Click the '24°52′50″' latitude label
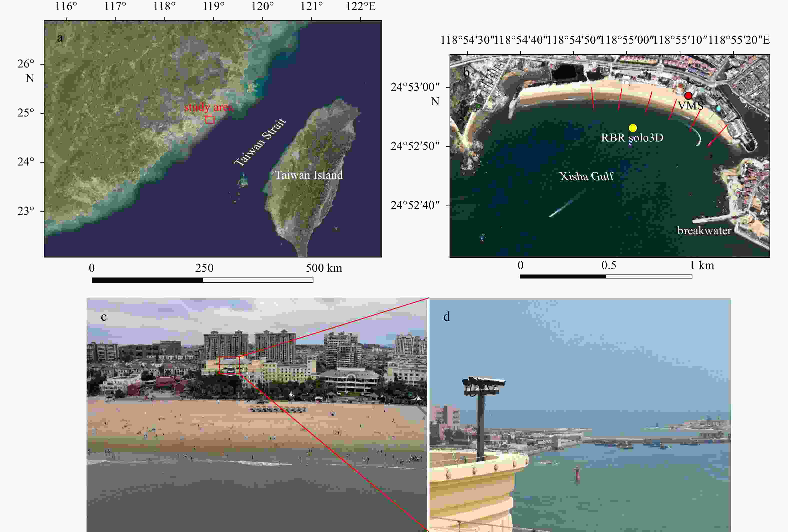This screenshot has height=532, width=788. click(415, 146)
